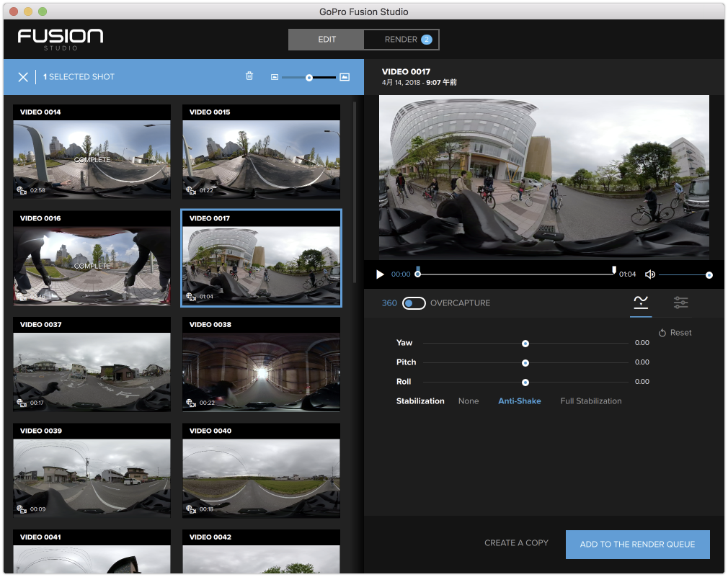
Task: Choose Full Stabilization option
Action: (x=590, y=401)
